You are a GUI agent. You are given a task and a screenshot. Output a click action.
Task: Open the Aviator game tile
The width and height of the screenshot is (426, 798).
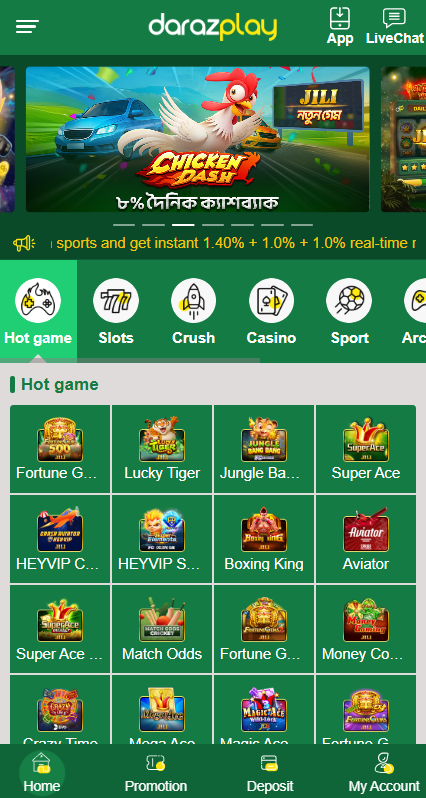[x=365, y=539]
